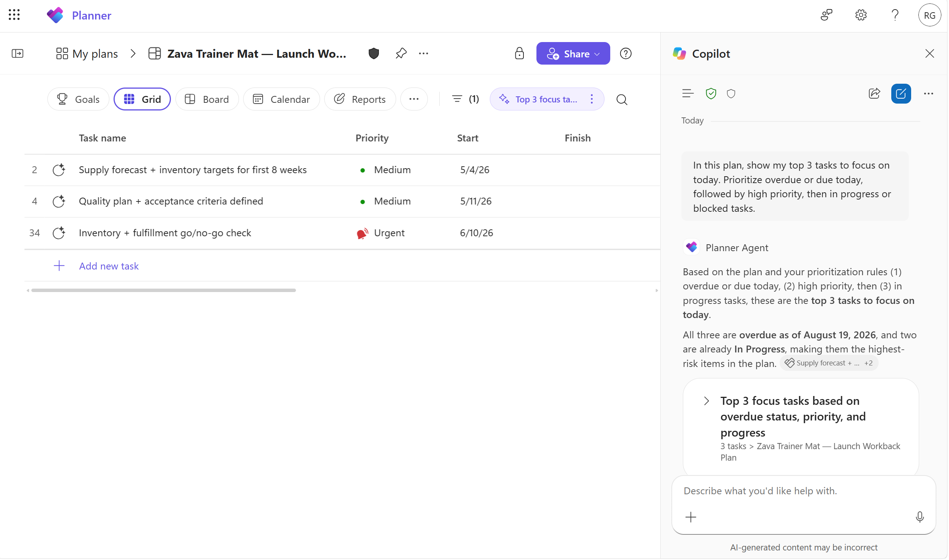Close the Copilot panel
Image resolution: width=949 pixels, height=560 pixels.
(929, 54)
